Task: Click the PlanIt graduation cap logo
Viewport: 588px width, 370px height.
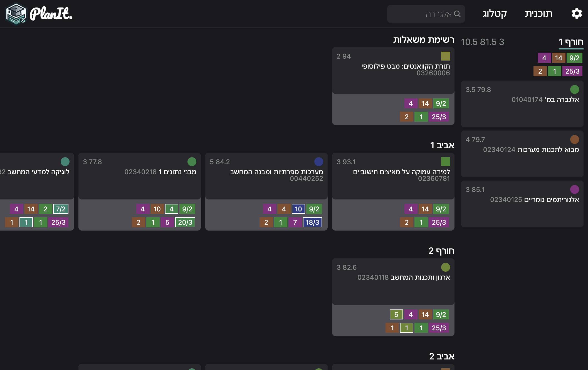Action: [x=16, y=14]
